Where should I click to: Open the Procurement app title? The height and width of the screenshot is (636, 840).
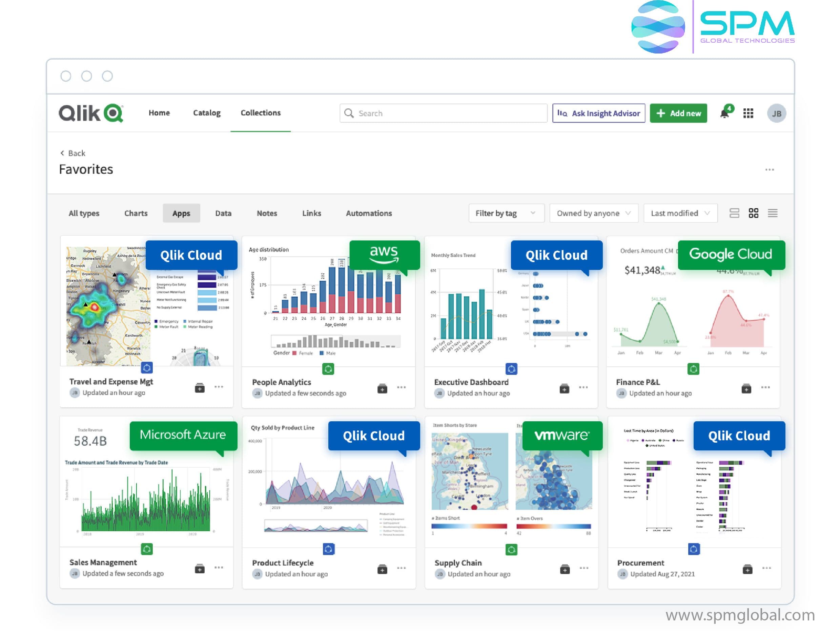click(x=641, y=563)
